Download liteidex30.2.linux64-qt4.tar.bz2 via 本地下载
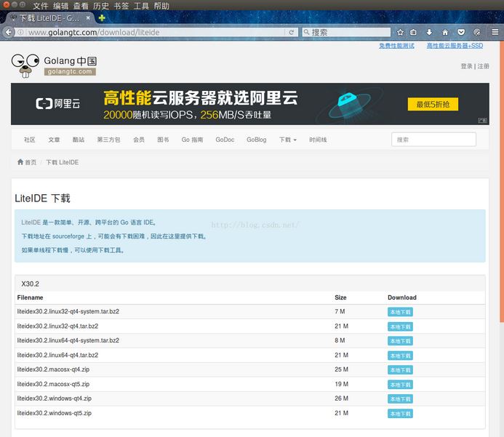 coord(400,356)
